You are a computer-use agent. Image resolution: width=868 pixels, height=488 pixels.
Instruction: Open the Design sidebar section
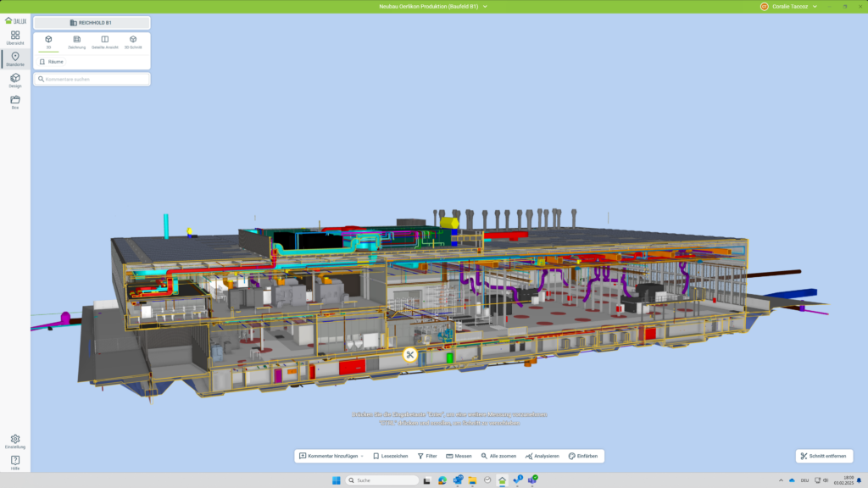[15, 80]
